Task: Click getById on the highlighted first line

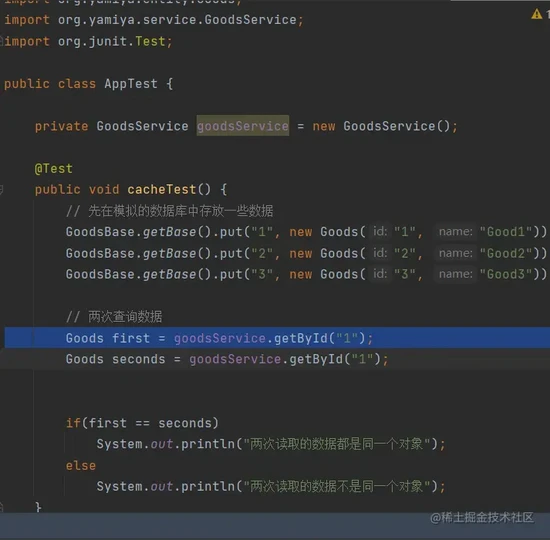Action: [301, 338]
